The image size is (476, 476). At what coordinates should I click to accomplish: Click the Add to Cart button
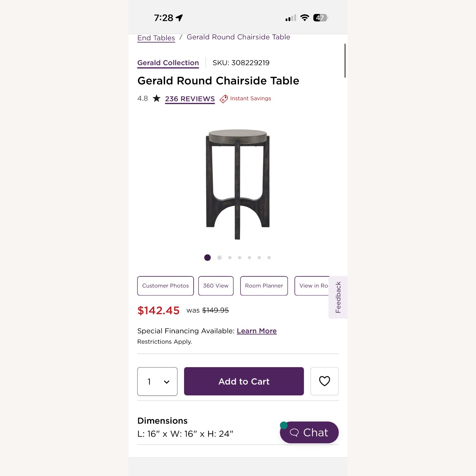(244, 381)
